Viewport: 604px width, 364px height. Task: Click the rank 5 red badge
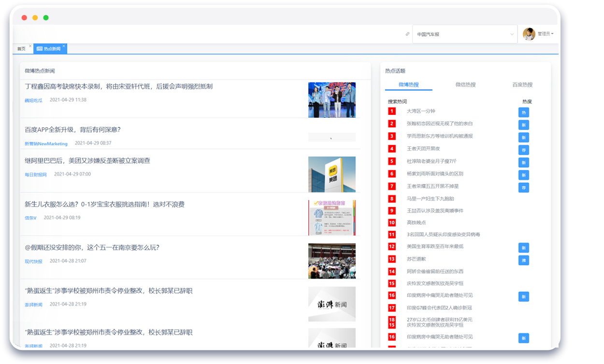click(392, 161)
